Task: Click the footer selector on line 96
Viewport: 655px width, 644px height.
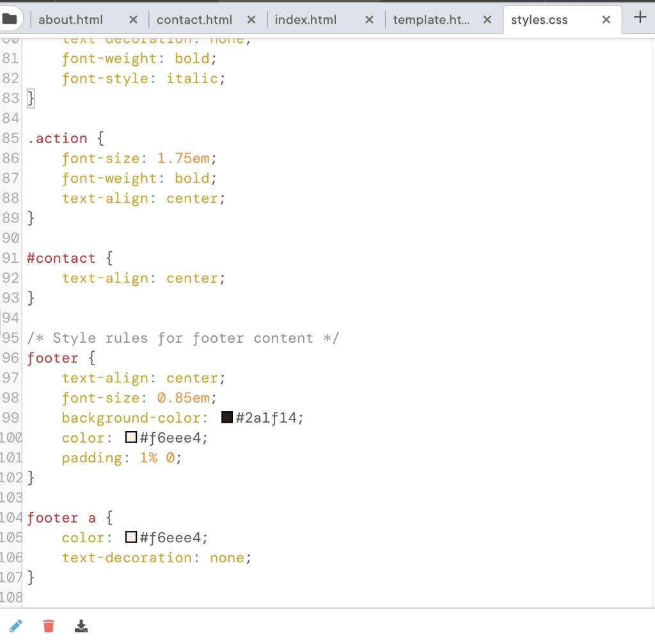Action: click(52, 358)
